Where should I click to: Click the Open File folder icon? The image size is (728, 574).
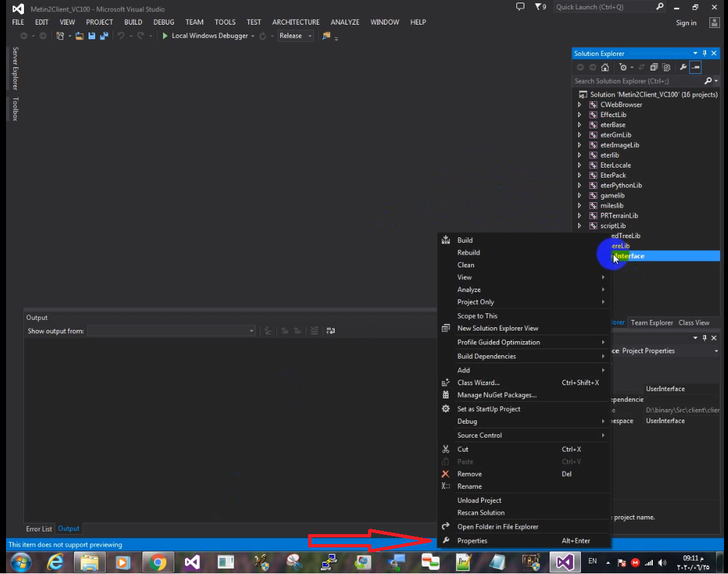[x=79, y=36]
